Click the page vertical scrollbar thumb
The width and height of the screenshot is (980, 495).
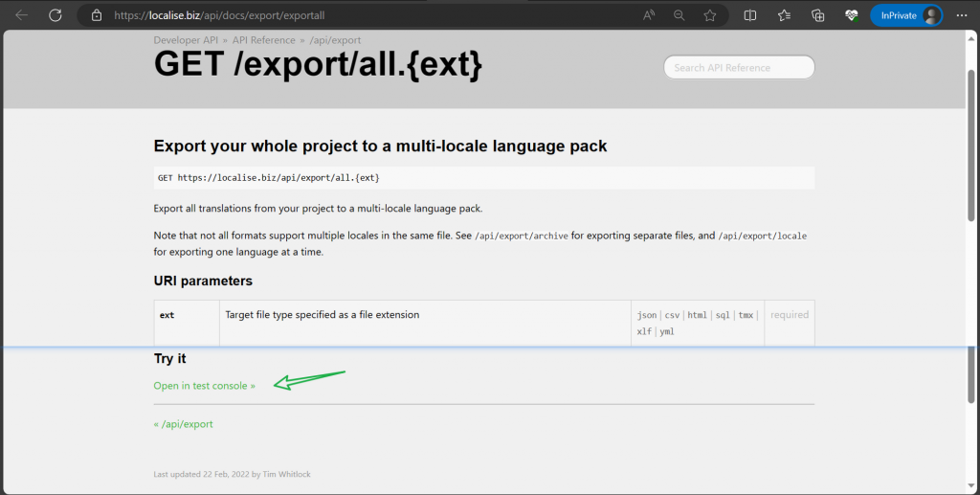click(971, 145)
